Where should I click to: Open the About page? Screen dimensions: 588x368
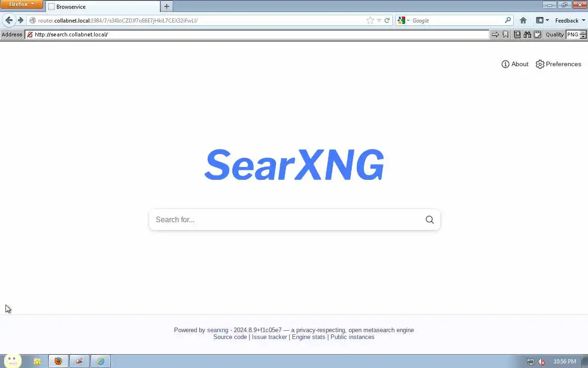(x=515, y=64)
